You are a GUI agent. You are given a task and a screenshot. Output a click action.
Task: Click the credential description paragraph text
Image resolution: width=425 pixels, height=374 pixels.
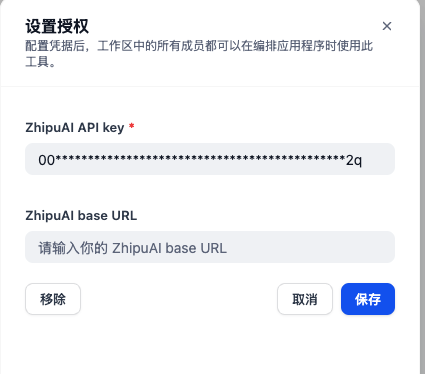coord(199,54)
